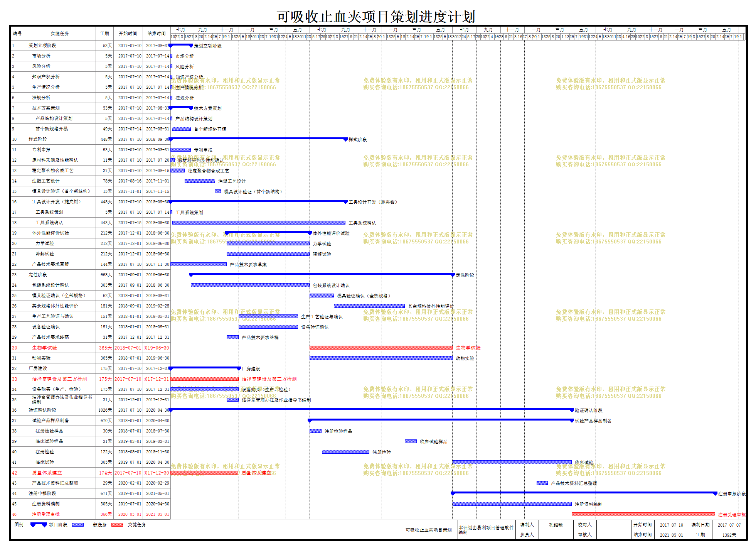Viewport: 756px width, 549px height.
Task: Click end date 2019-06-30 in row 23
Action: (158, 275)
